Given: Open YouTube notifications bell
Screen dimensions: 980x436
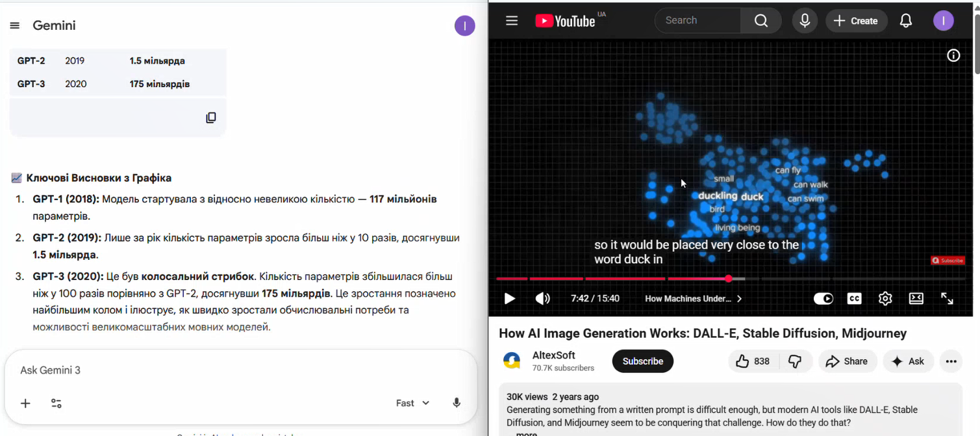Looking at the screenshot, I should pos(905,21).
